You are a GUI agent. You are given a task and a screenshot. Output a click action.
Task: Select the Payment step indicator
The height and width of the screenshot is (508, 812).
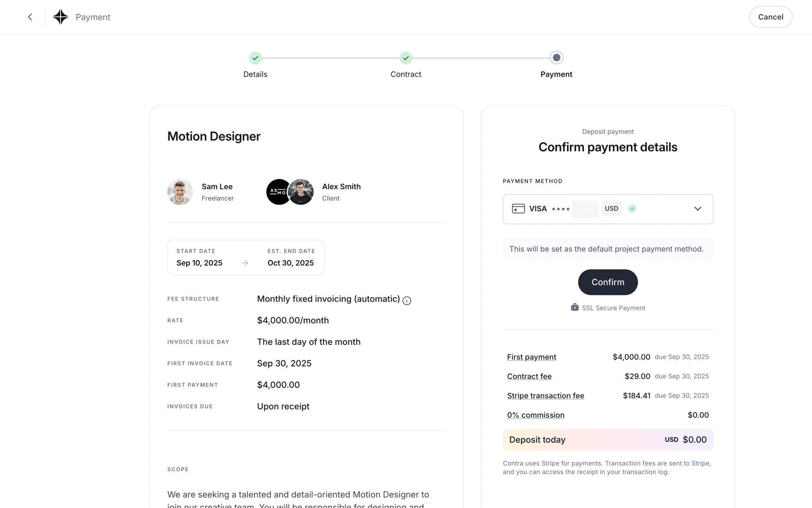pyautogui.click(x=556, y=58)
